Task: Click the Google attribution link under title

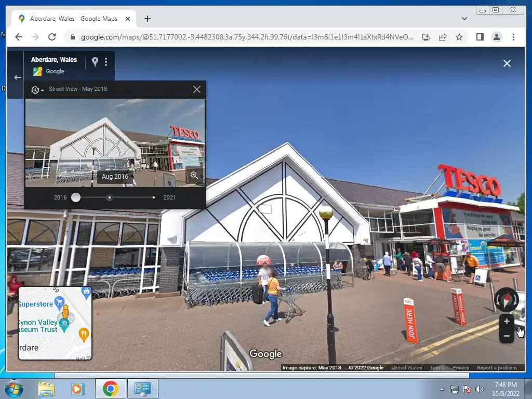Action: coord(55,71)
